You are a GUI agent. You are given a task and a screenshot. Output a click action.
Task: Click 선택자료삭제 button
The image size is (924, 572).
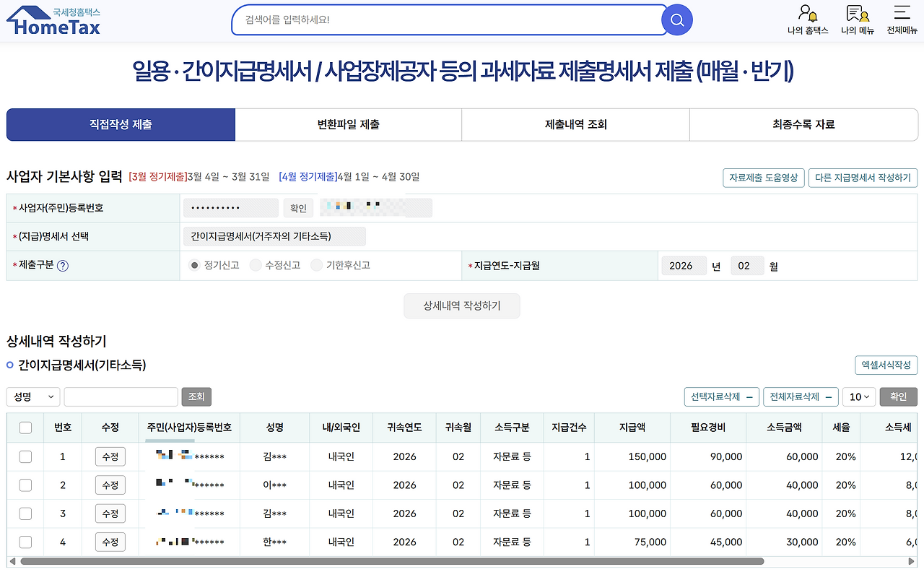pos(722,396)
